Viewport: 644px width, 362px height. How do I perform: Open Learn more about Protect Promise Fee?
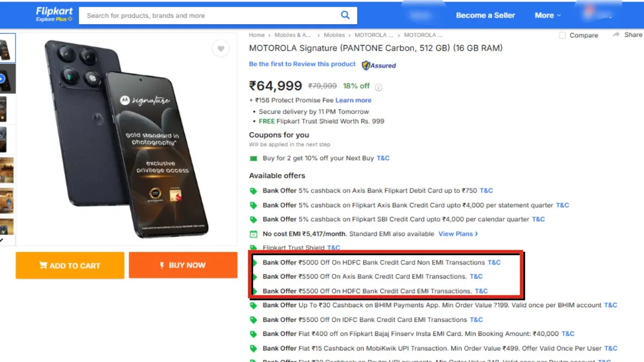click(x=354, y=100)
